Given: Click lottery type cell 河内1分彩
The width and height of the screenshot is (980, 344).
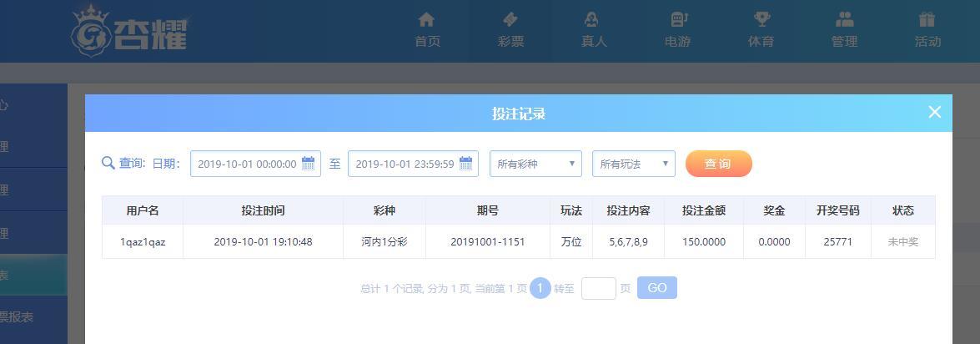Looking at the screenshot, I should [384, 242].
